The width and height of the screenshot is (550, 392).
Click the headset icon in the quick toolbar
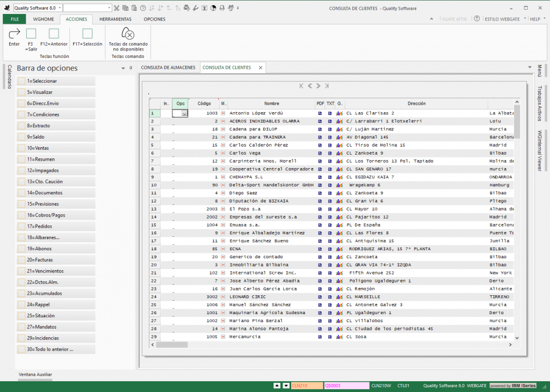(222, 8)
